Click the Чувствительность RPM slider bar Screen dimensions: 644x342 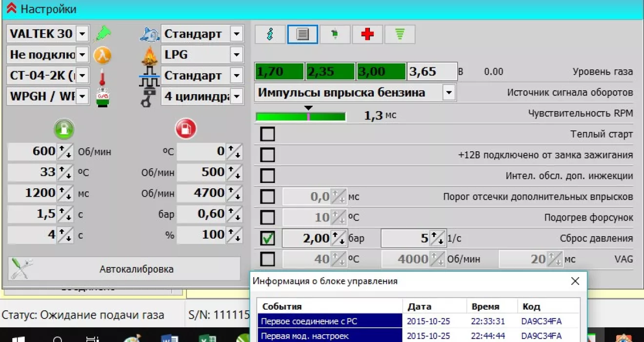click(x=301, y=116)
